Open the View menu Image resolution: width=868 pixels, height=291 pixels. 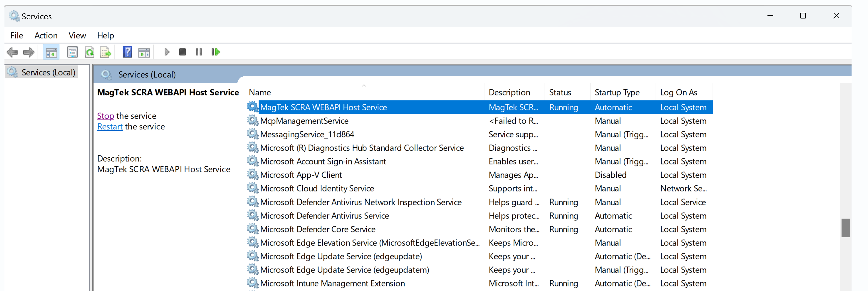coord(77,35)
